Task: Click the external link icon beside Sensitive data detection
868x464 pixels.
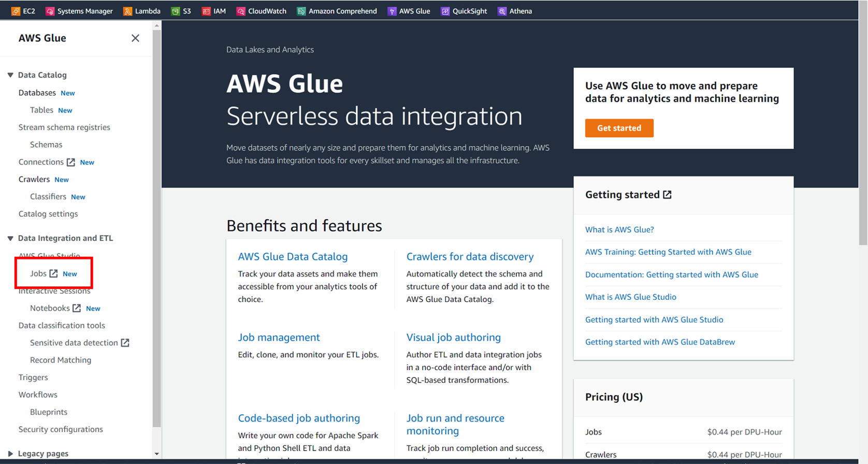Action: tap(125, 342)
